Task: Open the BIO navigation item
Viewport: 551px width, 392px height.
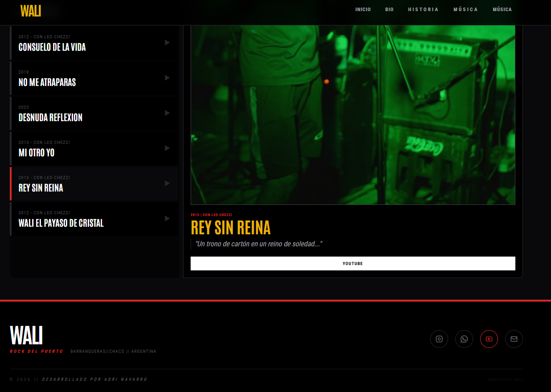Action: pyautogui.click(x=389, y=9)
